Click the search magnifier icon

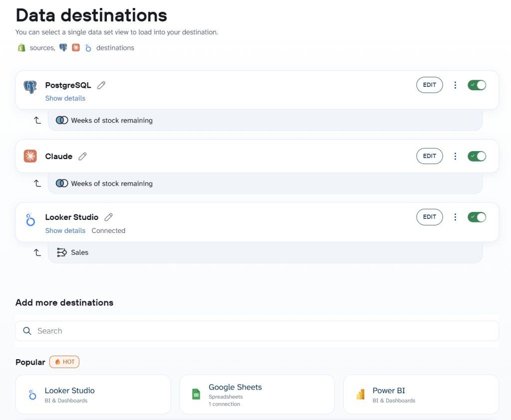coord(27,331)
